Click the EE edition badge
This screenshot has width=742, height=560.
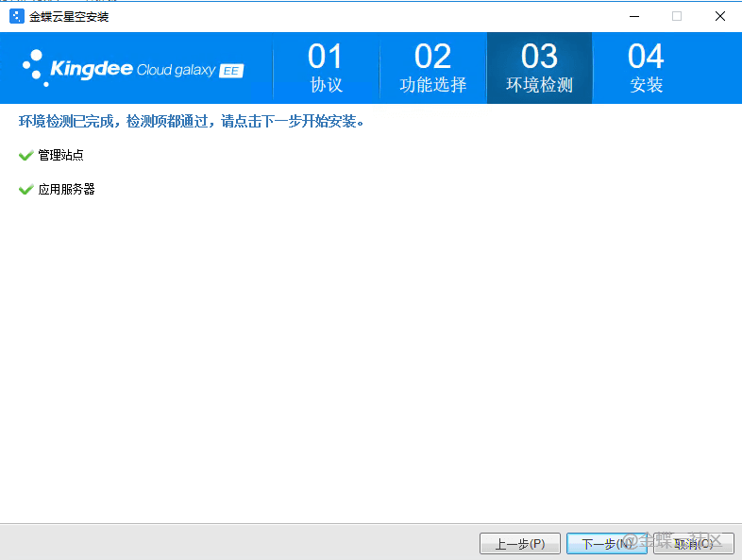pyautogui.click(x=231, y=71)
